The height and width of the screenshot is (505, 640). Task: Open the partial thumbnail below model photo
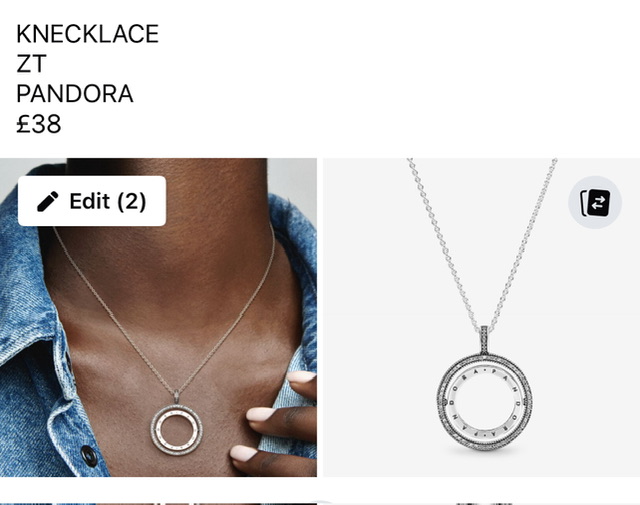click(158, 504)
